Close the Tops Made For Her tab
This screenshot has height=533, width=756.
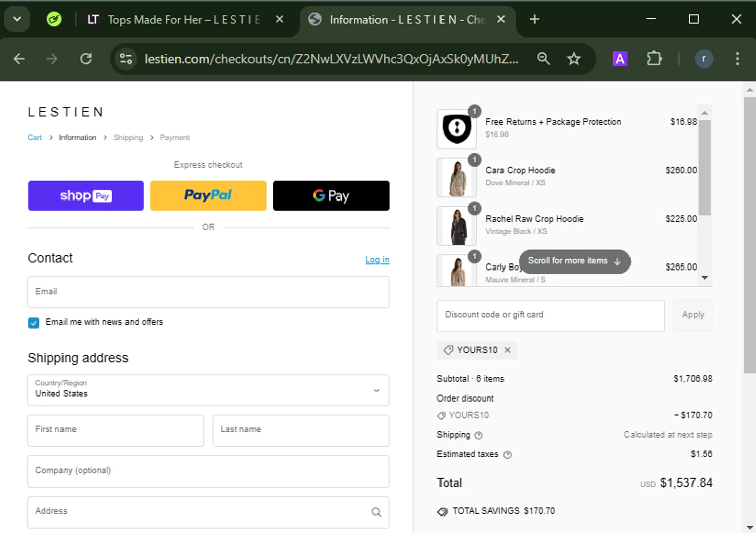coord(280,19)
